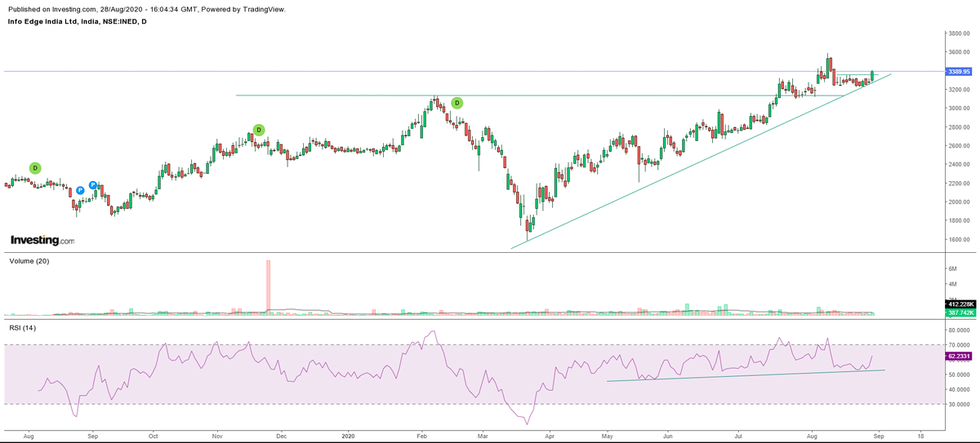Click the Volume (20) indicator label
The height and width of the screenshot is (443, 980).
(29, 261)
